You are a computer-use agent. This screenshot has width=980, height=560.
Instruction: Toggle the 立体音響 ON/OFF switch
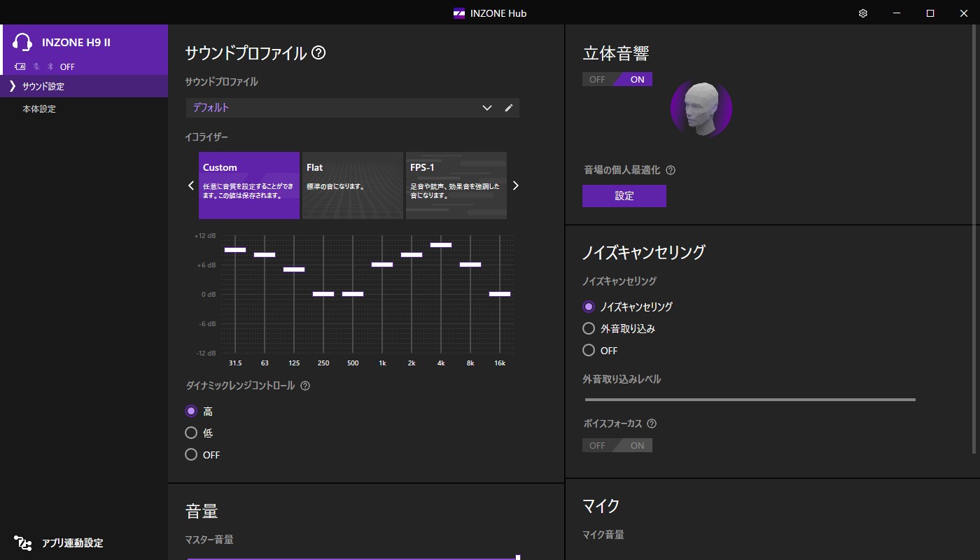(x=617, y=79)
